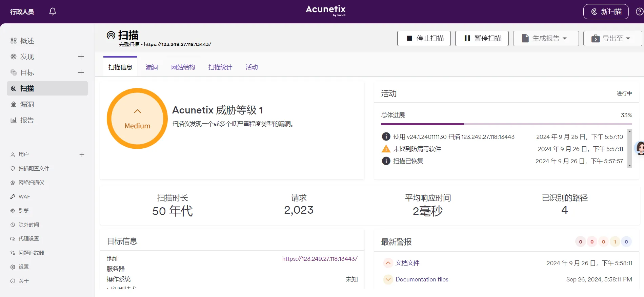
Task: Click the scan radar icon beside page title
Action: coord(111,35)
